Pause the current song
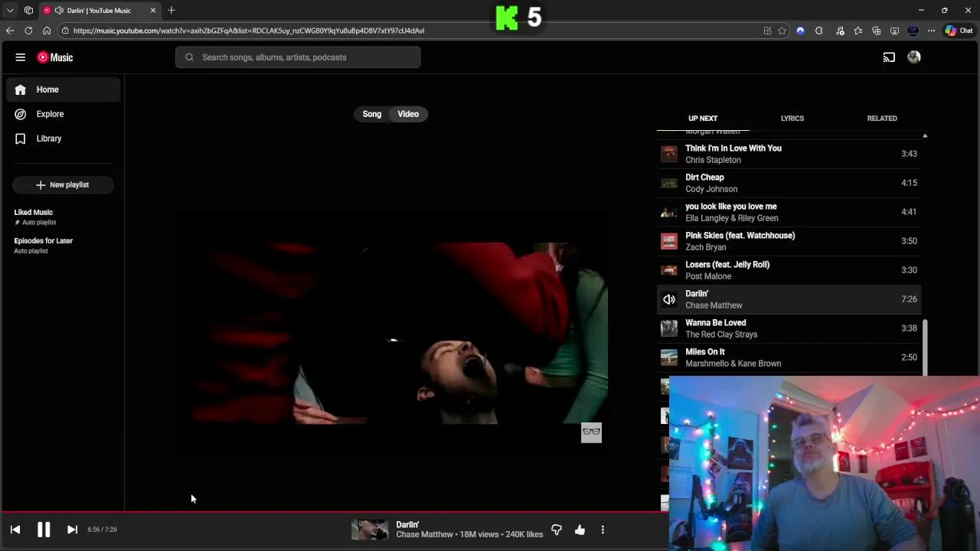 44,530
